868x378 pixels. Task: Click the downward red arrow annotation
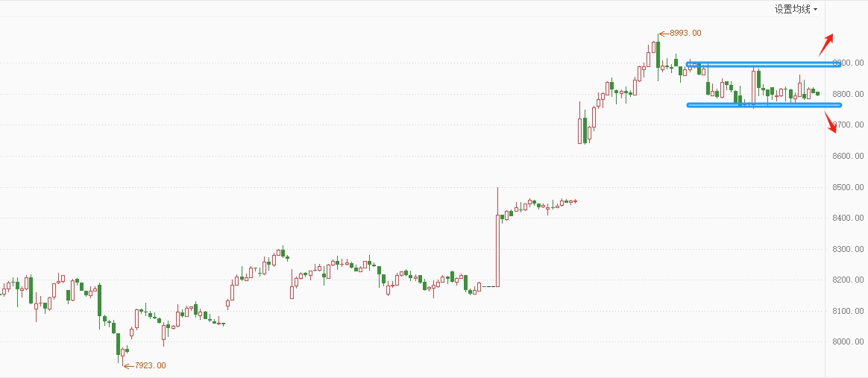831,122
